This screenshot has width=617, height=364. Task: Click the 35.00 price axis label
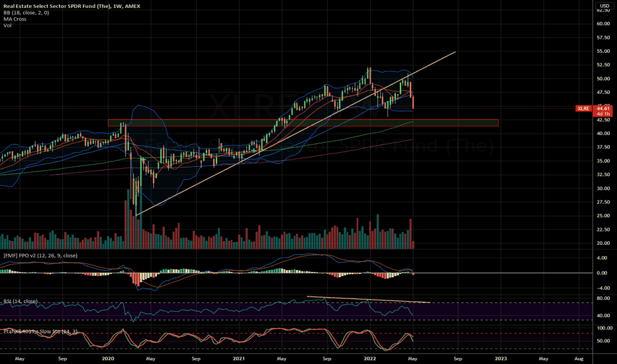pos(603,161)
